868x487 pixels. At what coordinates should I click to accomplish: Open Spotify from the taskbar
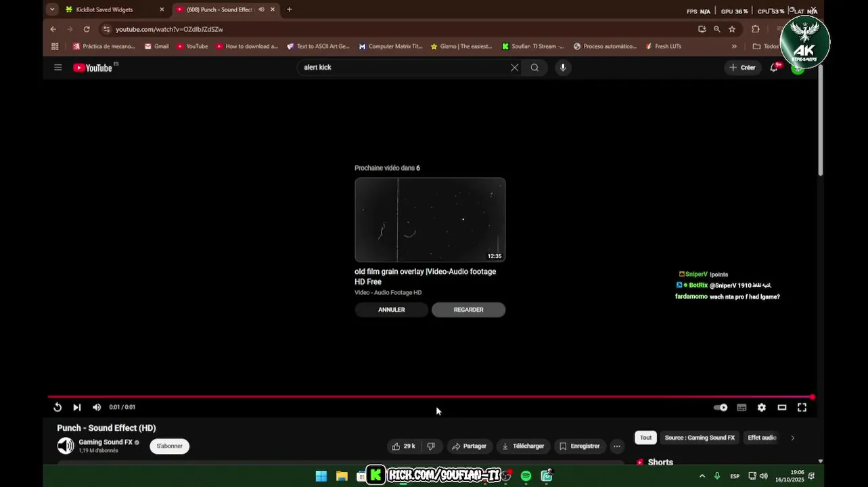click(x=526, y=476)
